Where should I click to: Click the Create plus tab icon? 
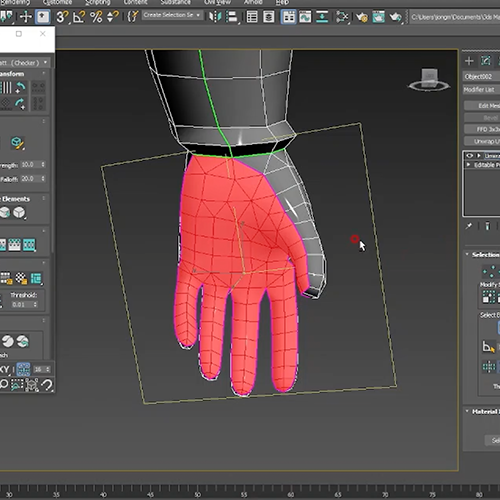pos(469,61)
